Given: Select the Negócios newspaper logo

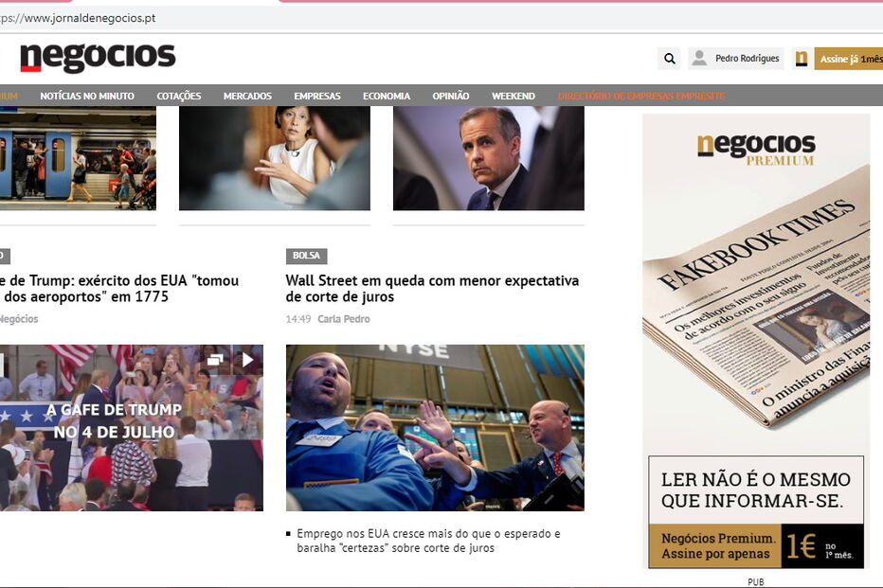Looking at the screenshot, I should coord(98,56).
